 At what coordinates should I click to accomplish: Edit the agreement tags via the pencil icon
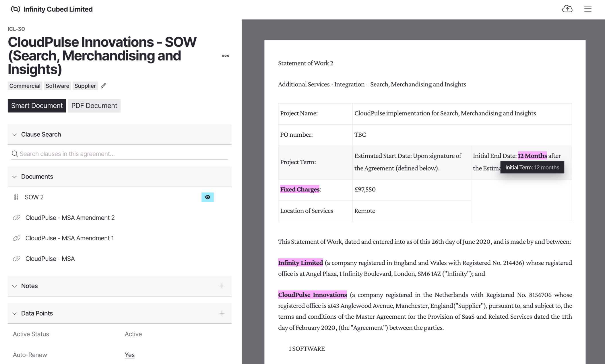pos(104,86)
